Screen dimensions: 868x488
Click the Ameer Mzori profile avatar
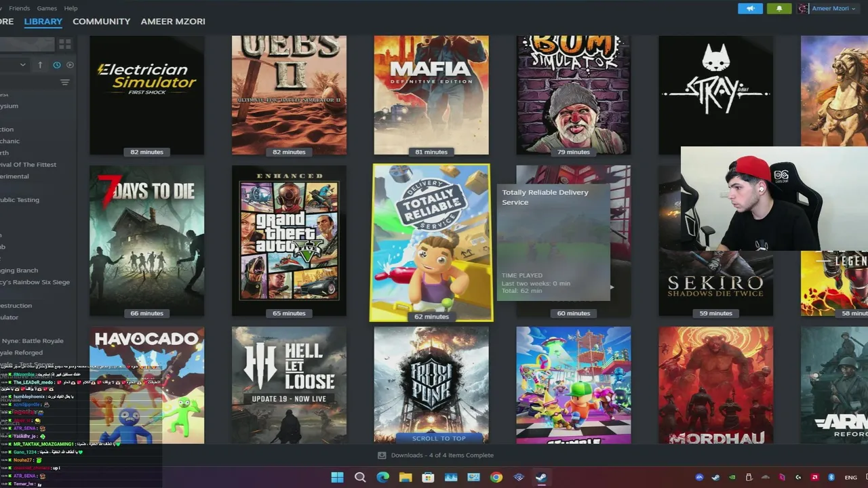coord(804,9)
